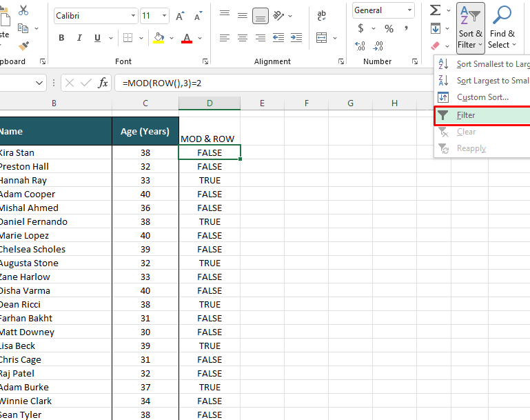530x420 pixels.
Task: Set Top Align vertical alignment
Action: 225,14
